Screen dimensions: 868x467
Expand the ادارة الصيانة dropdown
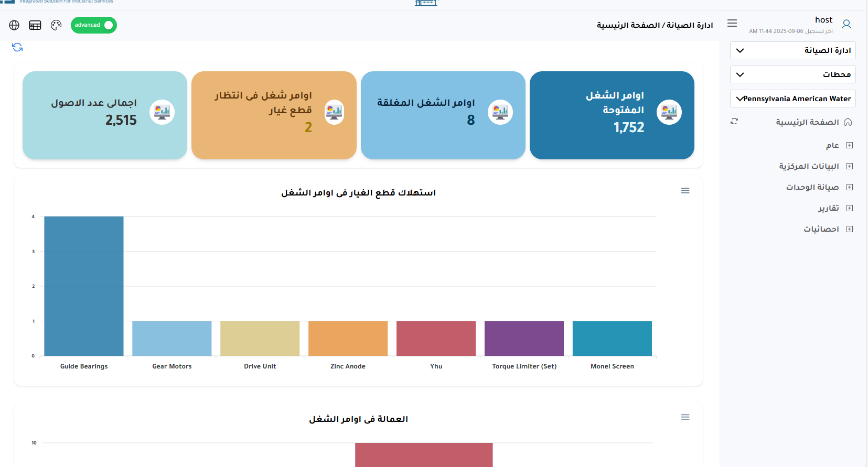(792, 50)
